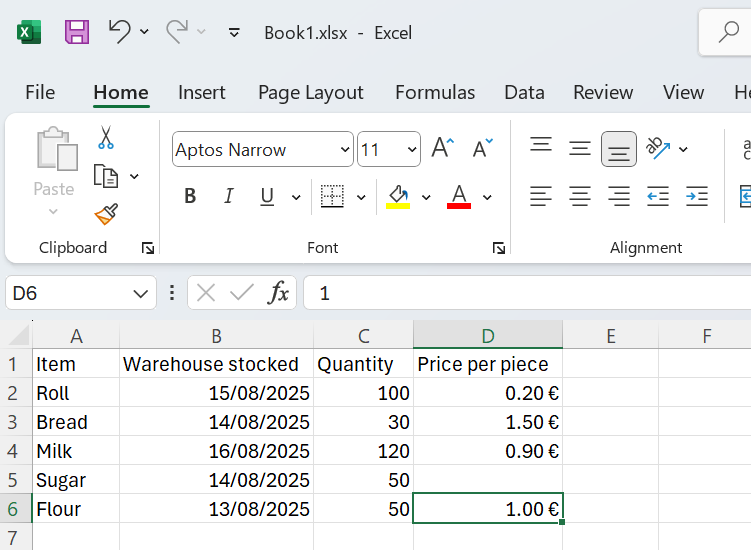Open the Borders options dropdown arrow
Viewport: 751px width, 550px height.
pyautogui.click(x=362, y=197)
